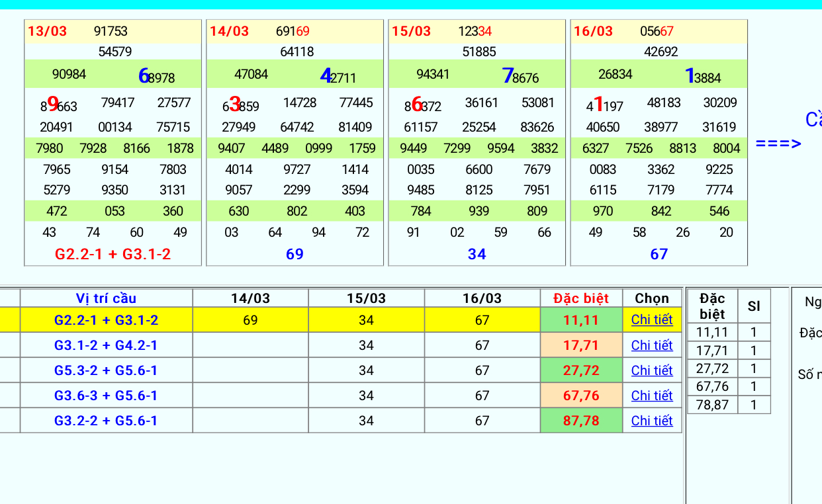822x504 pixels.
Task: Select the 16/03 date heading in results card
Action: [x=593, y=31]
